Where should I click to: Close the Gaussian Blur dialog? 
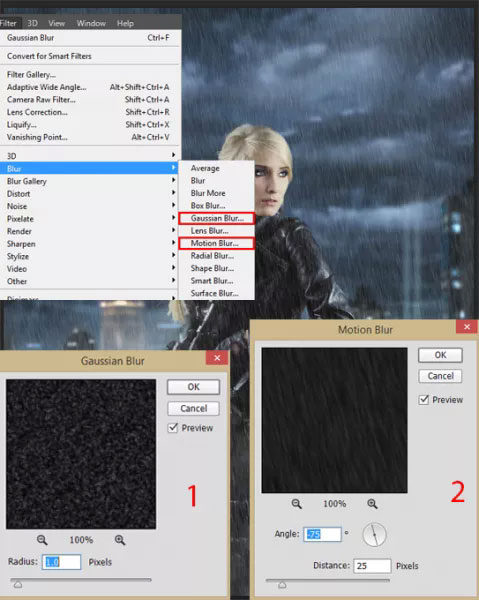217,358
